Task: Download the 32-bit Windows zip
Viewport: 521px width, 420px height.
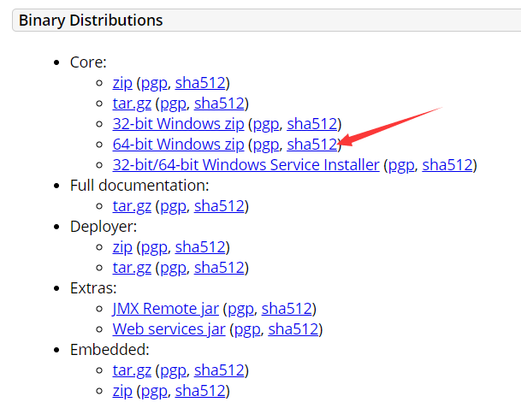Action: [x=179, y=124]
